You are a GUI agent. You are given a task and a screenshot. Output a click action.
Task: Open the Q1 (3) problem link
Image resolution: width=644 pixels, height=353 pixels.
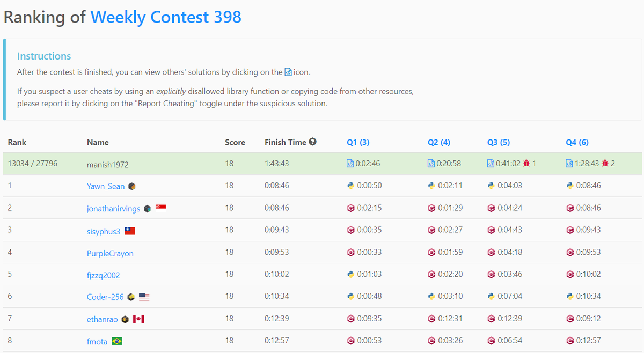point(358,142)
